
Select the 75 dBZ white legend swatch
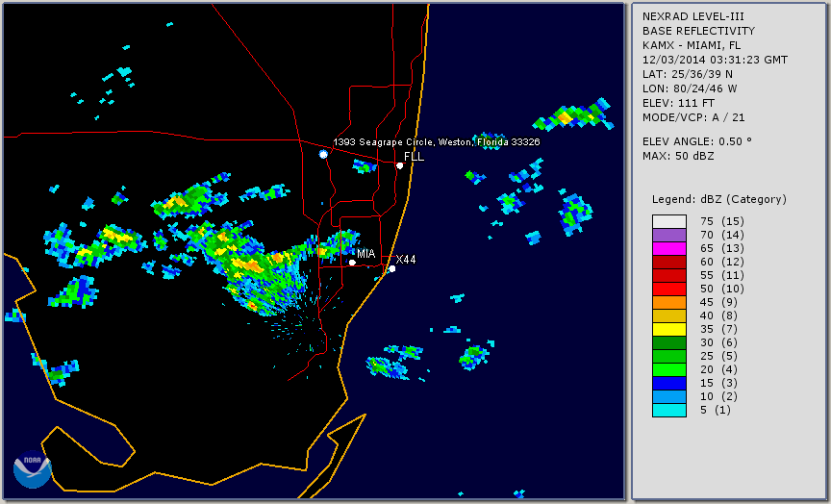tap(669, 221)
